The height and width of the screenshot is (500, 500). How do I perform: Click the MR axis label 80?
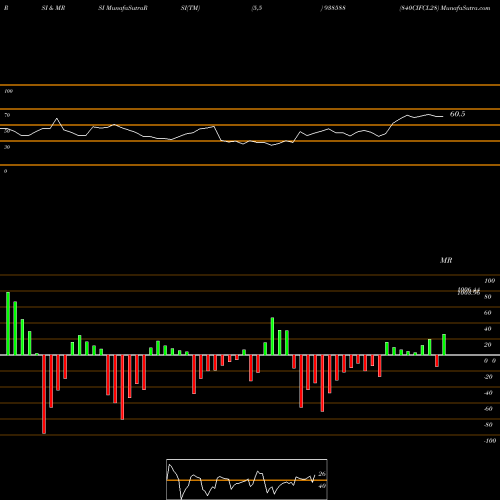click(x=488, y=297)
